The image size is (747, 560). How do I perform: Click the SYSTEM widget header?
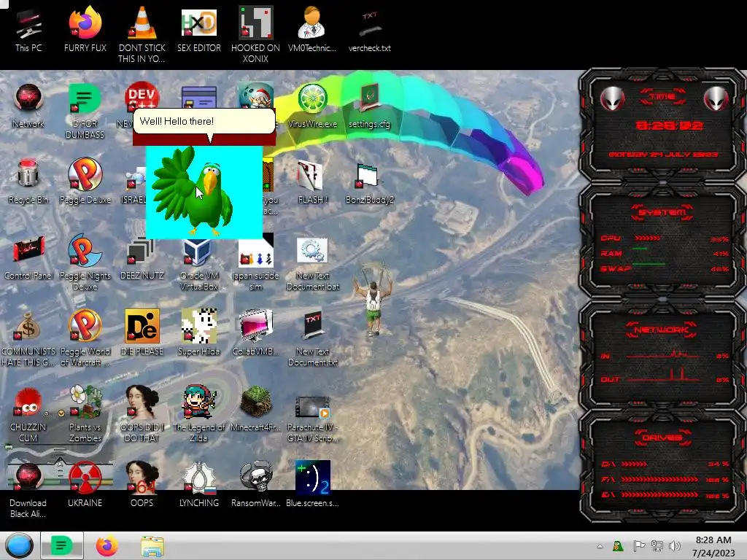[662, 212]
